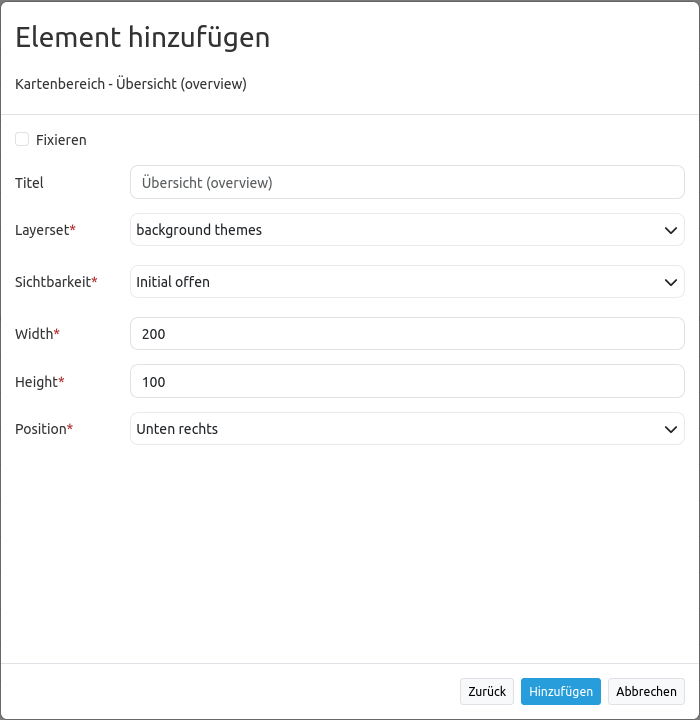The image size is (700, 720).
Task: Click the Titel field label
Action: point(30,183)
